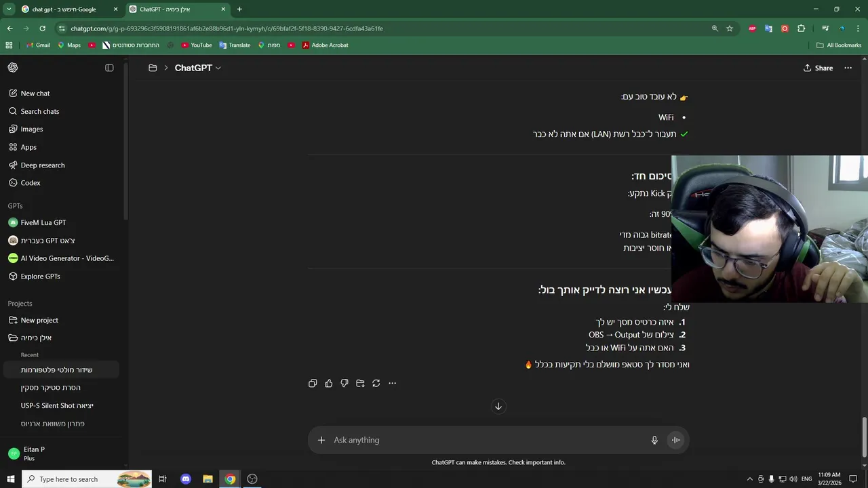Viewport: 868px width, 488px height.
Task: Open a new browser tab
Action: click(x=239, y=9)
